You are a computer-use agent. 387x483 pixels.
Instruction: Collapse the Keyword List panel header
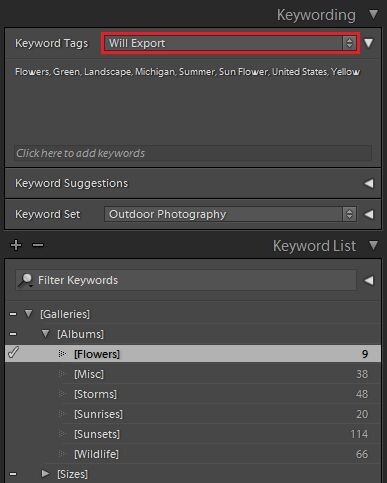tap(374, 245)
